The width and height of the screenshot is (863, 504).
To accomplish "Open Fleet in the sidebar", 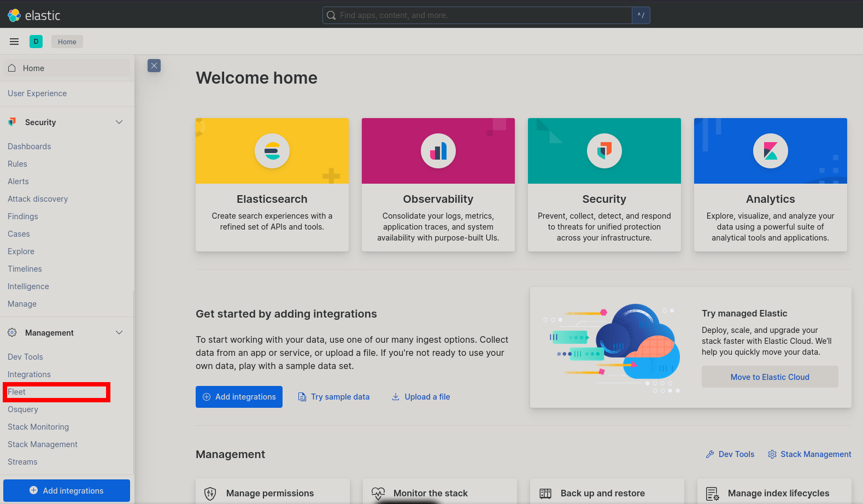I will point(16,392).
